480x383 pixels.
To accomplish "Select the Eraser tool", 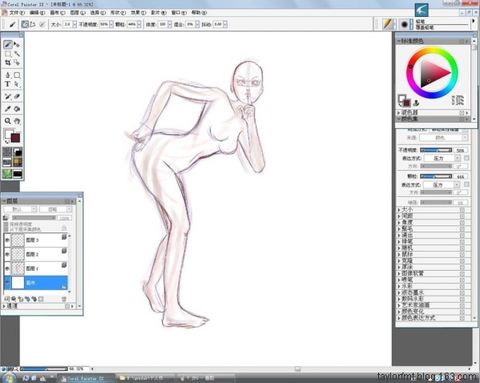I will point(17,96).
